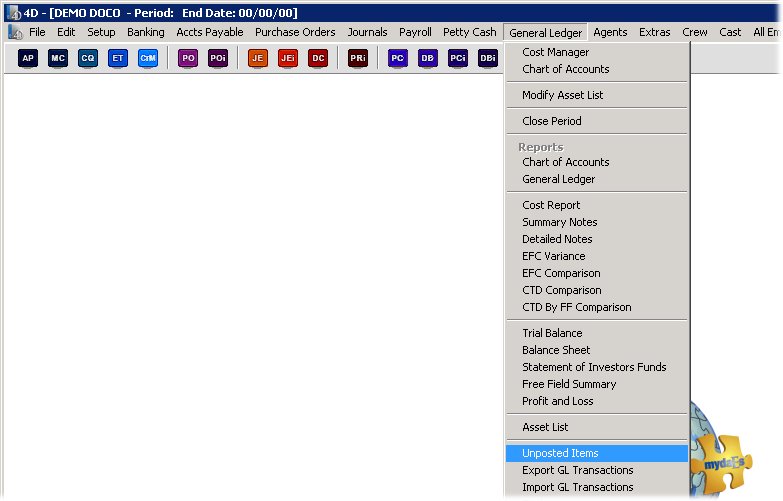
Task: Open Trial Balance
Action: point(597,333)
